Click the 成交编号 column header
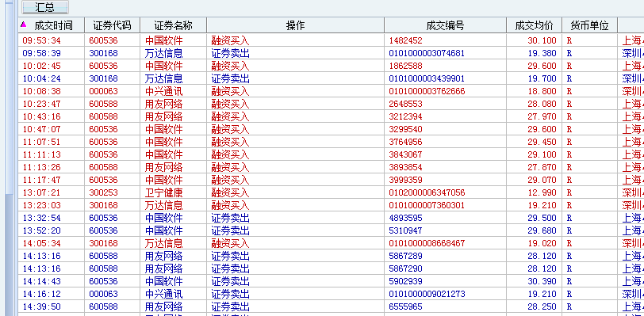 click(x=445, y=25)
